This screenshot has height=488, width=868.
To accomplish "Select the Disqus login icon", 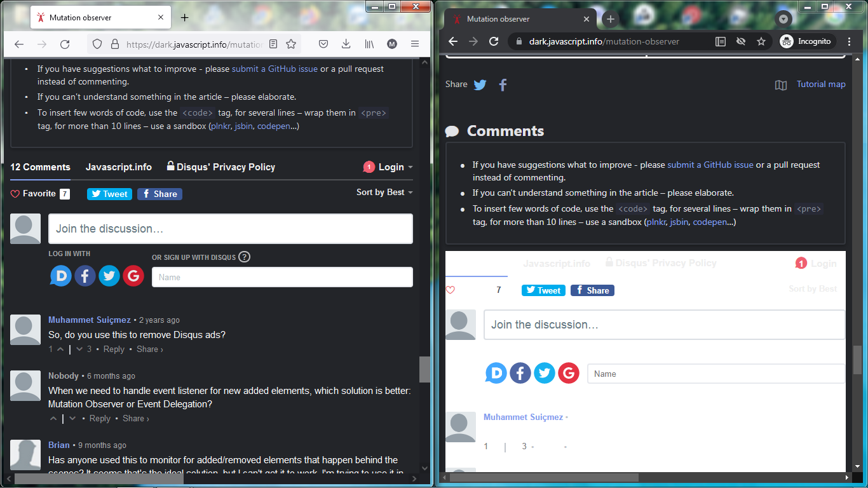I will (60, 275).
